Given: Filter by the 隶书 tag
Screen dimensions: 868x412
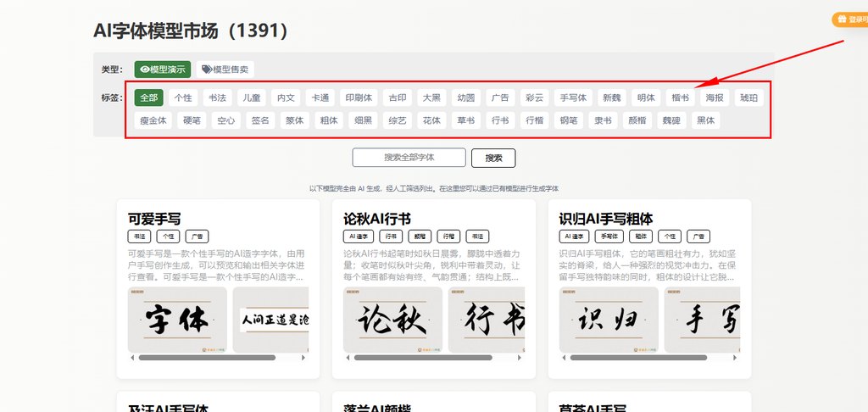Looking at the screenshot, I should pyautogui.click(x=603, y=120).
